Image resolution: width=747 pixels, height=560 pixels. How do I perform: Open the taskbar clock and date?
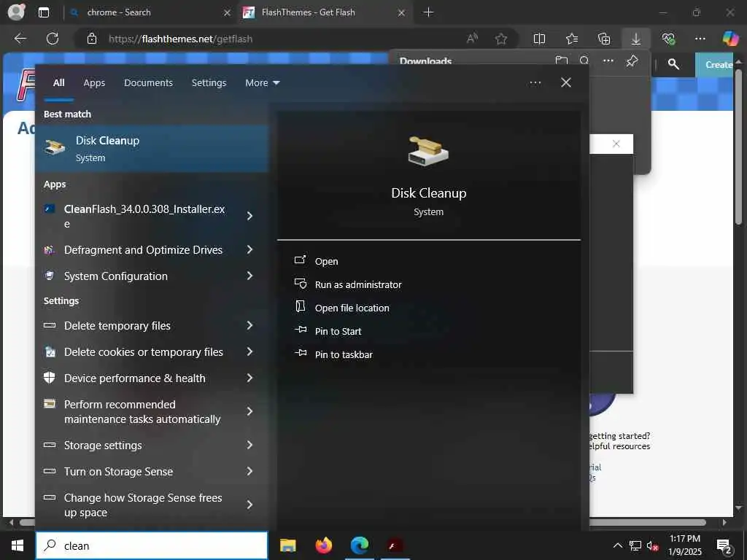684,545
